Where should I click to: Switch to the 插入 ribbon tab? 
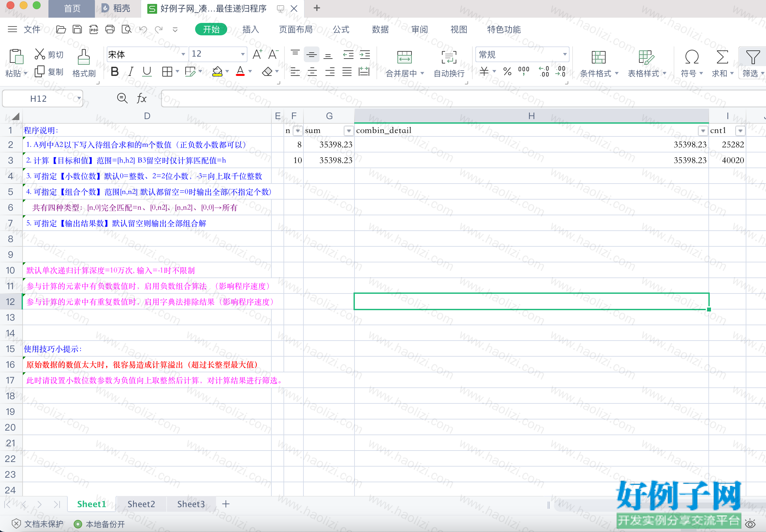(250, 29)
